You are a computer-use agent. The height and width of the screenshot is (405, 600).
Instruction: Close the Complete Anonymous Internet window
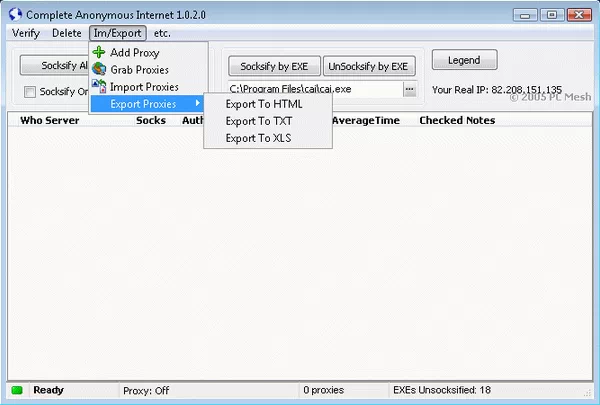click(x=579, y=15)
